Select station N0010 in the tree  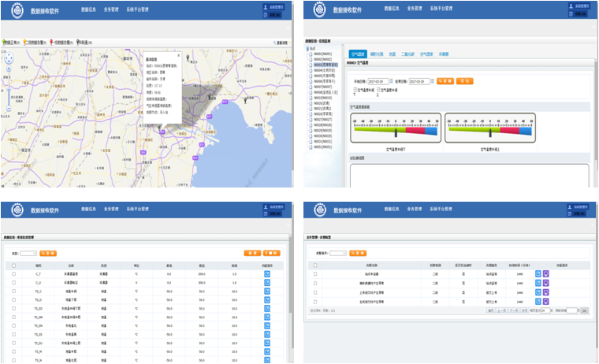coord(323,98)
